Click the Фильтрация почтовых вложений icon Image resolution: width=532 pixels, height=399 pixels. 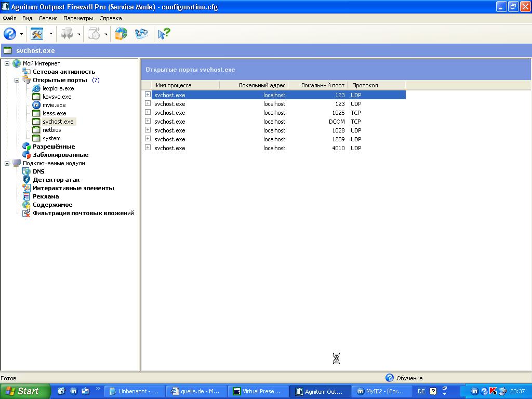click(x=26, y=213)
